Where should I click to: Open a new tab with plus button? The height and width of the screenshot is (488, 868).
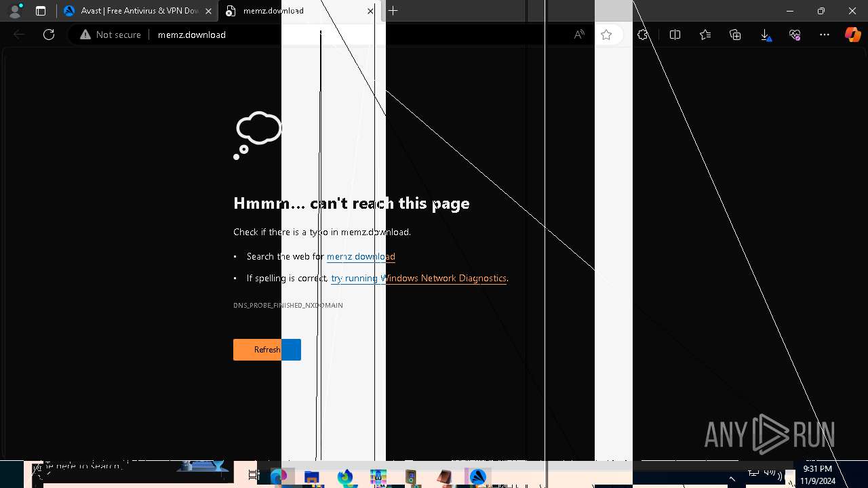tap(393, 11)
